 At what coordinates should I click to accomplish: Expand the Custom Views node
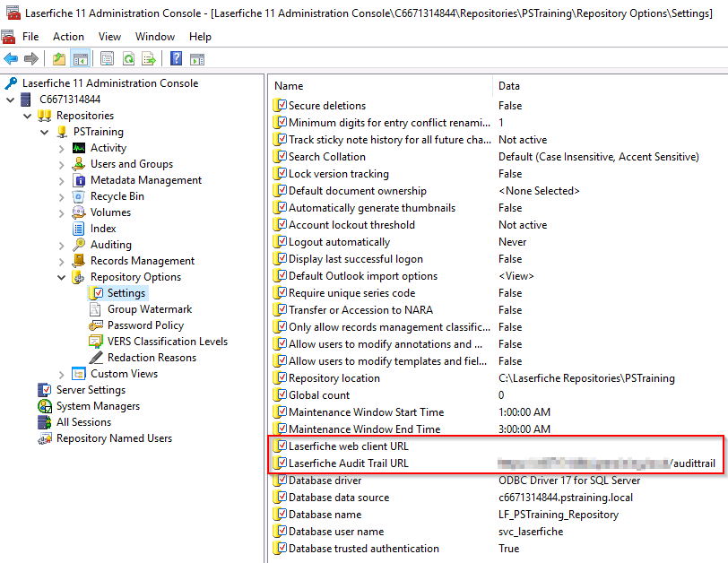pos(61,375)
